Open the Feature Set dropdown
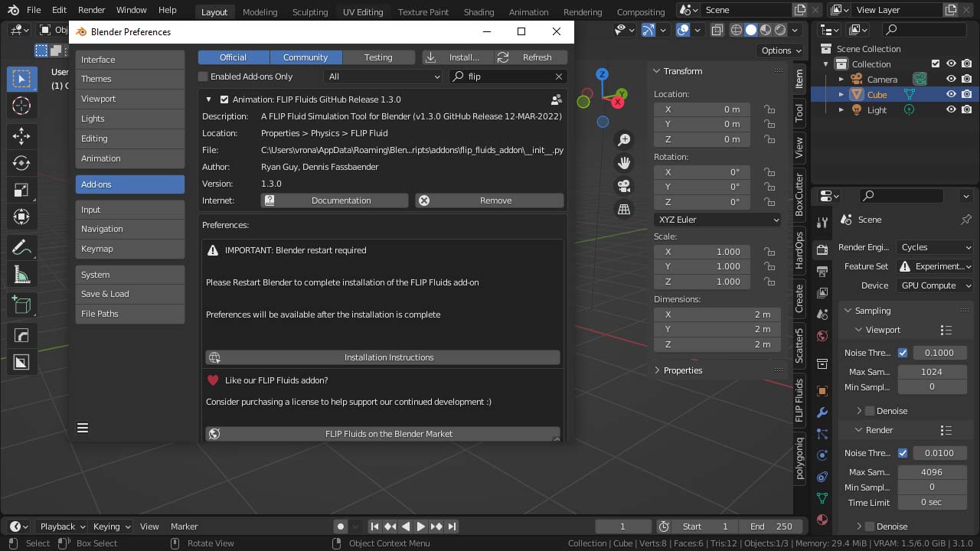The height and width of the screenshot is (551, 980). (x=935, y=266)
